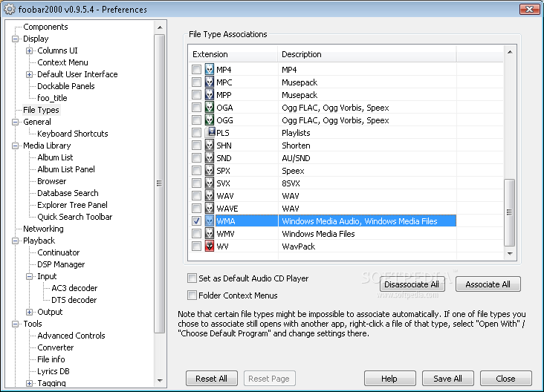The width and height of the screenshot is (544, 392).
Task: Select the 'WavPack' description cell
Action: (x=298, y=246)
